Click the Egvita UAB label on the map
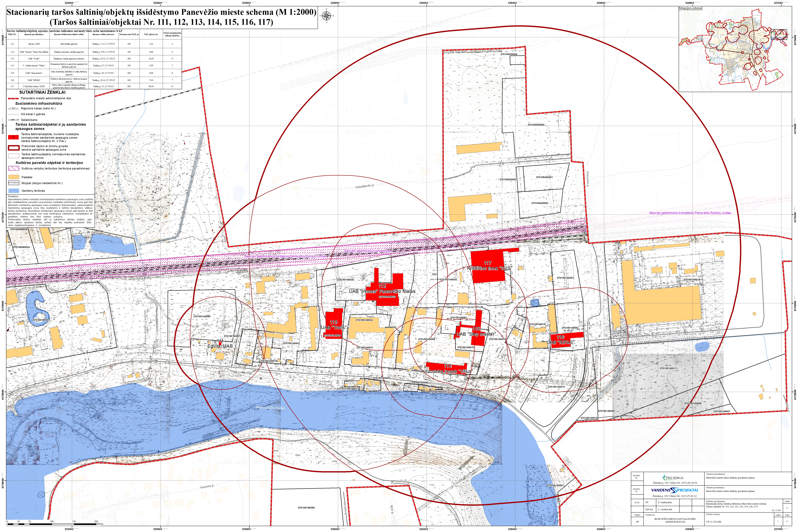 (220, 346)
